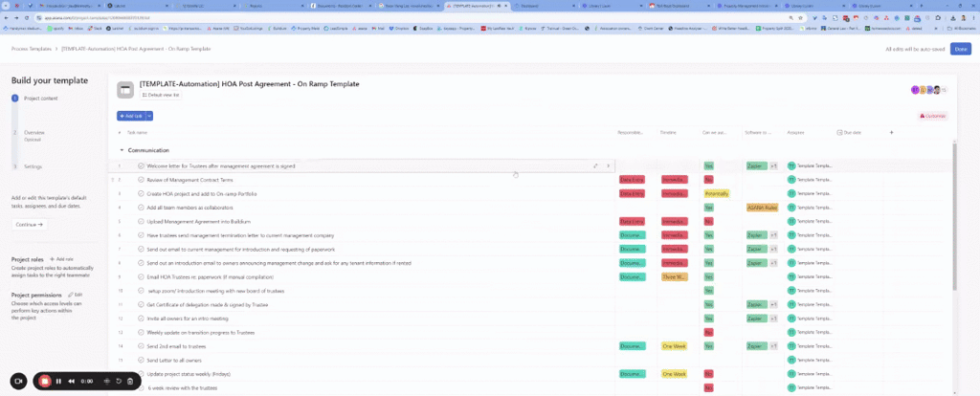The height and width of the screenshot is (396, 980).
Task: Restart the recording with circular arrow icon
Action: [x=119, y=381]
